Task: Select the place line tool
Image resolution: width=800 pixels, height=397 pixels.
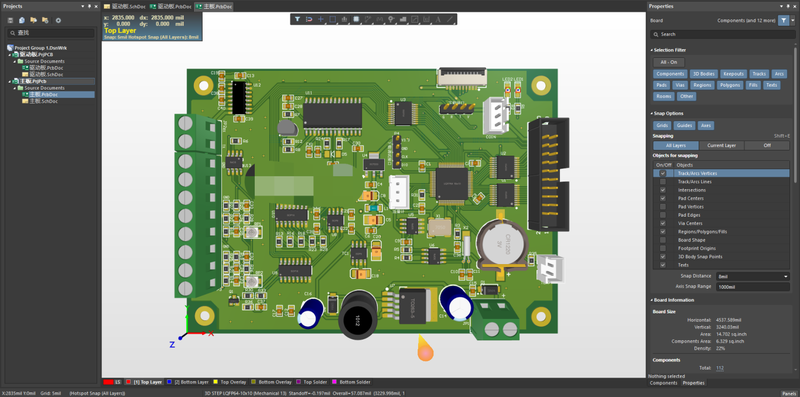Action: click(450, 19)
